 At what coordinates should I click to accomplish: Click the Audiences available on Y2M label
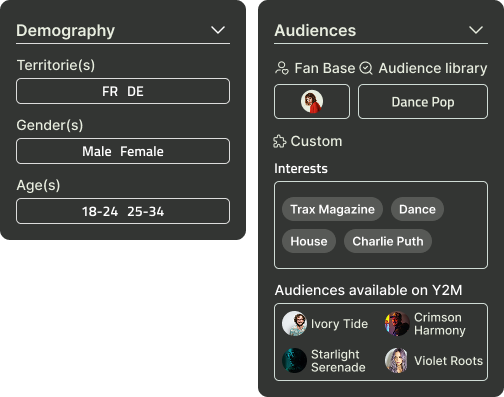368,290
